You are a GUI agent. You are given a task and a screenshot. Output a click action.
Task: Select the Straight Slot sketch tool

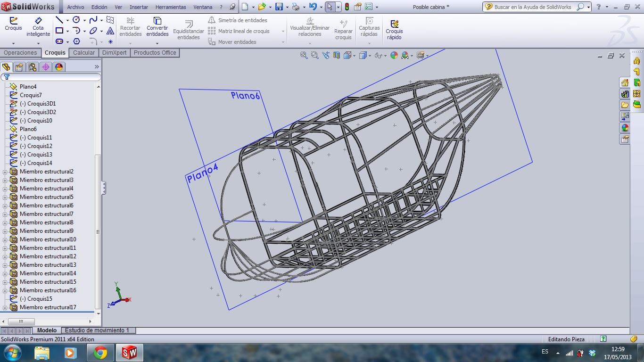(59, 41)
